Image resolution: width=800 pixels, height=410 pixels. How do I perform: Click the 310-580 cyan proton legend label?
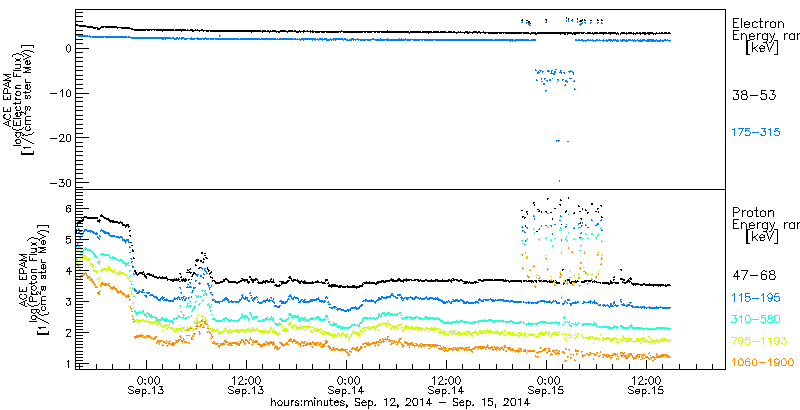[756, 319]
